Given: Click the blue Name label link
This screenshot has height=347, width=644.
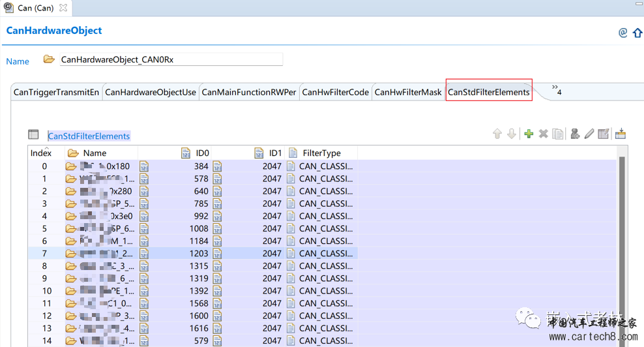Looking at the screenshot, I should point(17,61).
